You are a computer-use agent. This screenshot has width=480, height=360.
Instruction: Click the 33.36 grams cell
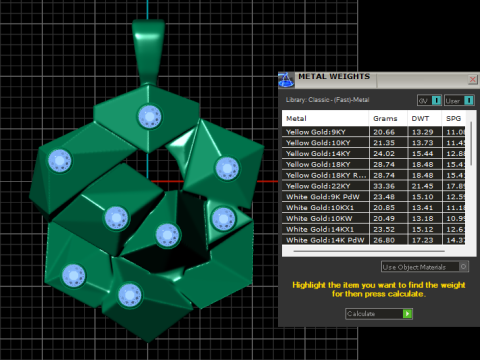388,186
